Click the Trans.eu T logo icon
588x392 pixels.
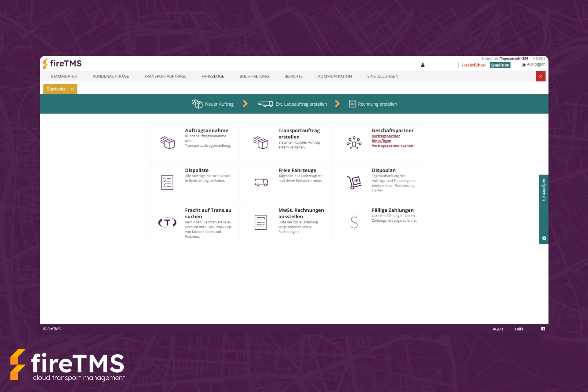[x=167, y=223]
